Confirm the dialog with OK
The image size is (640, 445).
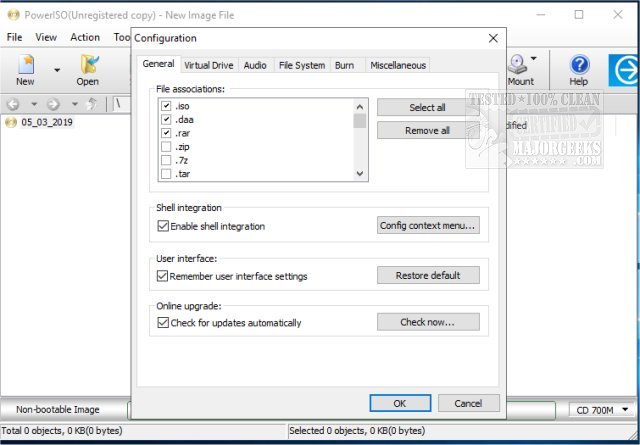(400, 403)
